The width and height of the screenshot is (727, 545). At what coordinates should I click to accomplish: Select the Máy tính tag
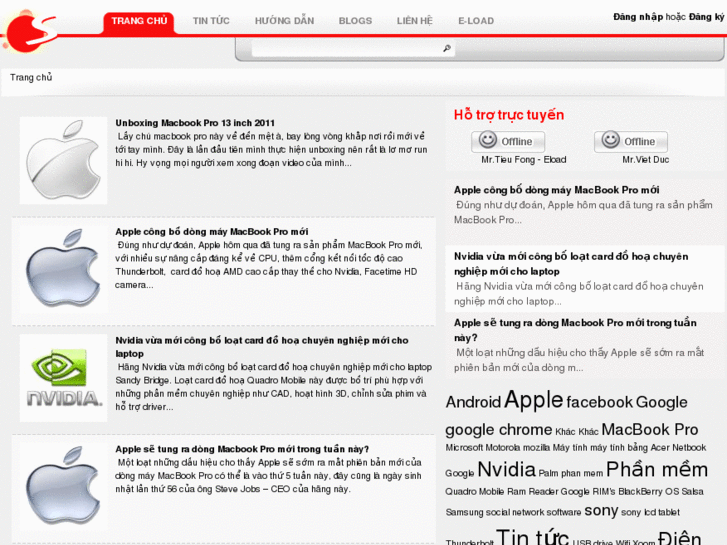coord(570,448)
